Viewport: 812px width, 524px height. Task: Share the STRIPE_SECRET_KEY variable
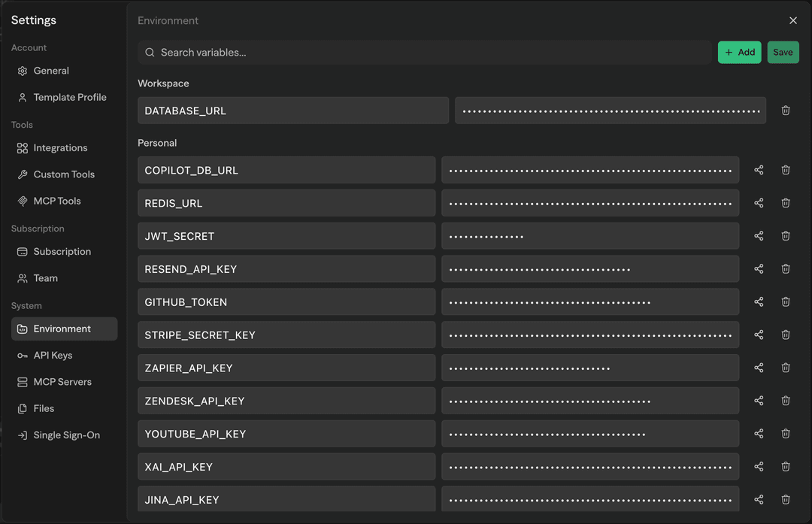(x=759, y=335)
